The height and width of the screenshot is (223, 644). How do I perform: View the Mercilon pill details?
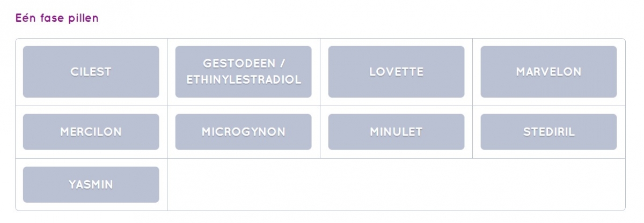[91, 132]
